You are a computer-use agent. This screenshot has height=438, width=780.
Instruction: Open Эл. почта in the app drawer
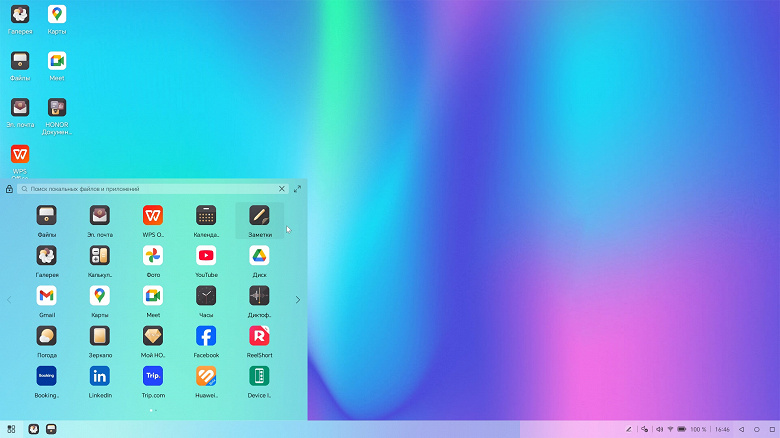(x=99, y=216)
